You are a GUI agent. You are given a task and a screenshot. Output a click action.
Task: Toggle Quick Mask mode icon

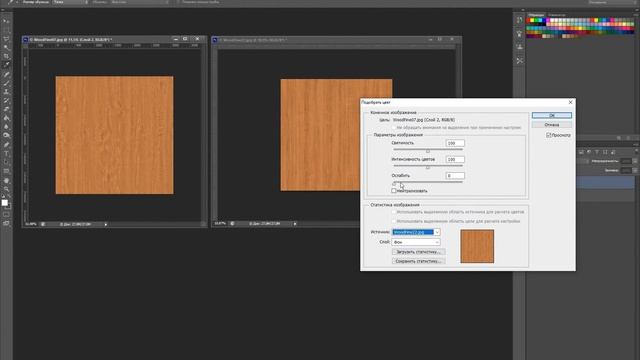coord(6,215)
